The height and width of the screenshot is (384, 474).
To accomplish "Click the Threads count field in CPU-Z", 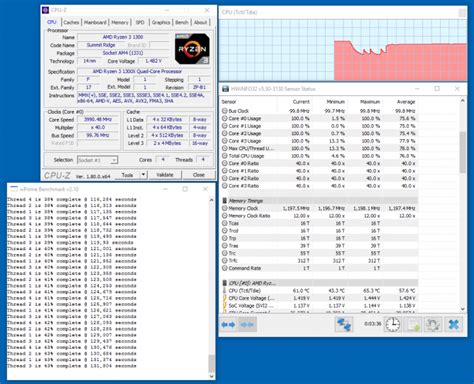I will [203, 160].
